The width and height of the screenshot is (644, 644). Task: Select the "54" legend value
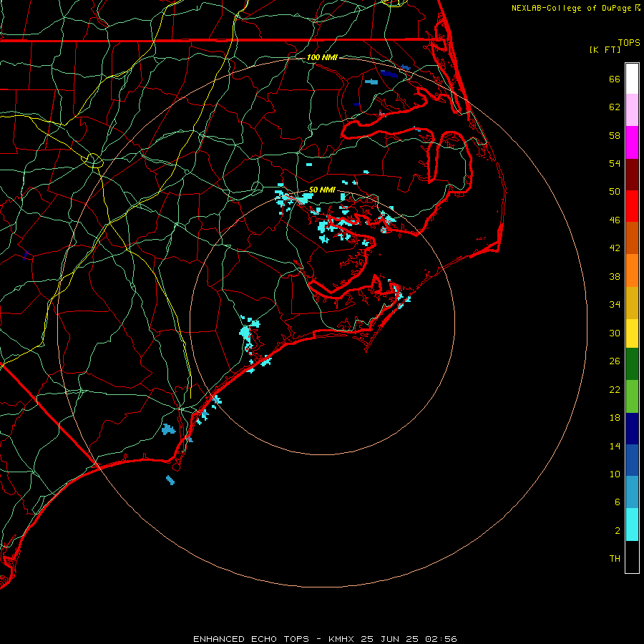click(x=615, y=163)
